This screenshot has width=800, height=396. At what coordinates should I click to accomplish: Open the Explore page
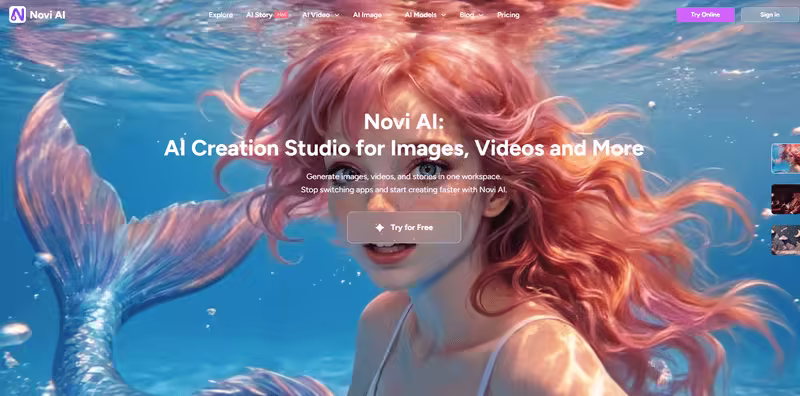pos(220,15)
